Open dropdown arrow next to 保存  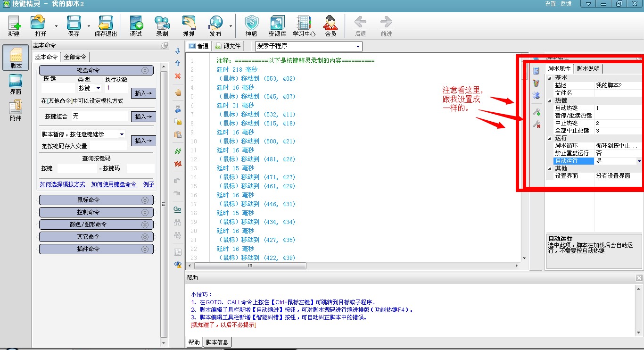point(89,26)
